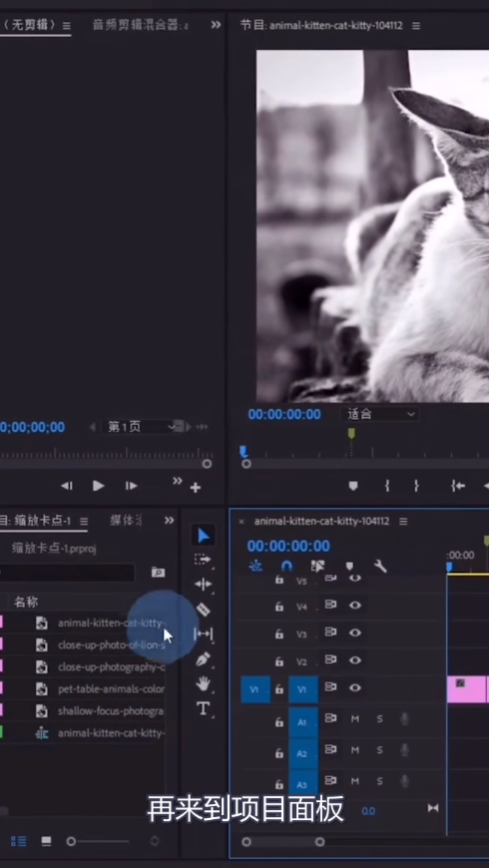The image size is (489, 868).
Task: Click the source monitor zoom scroll bar handle
Action: tap(207, 464)
